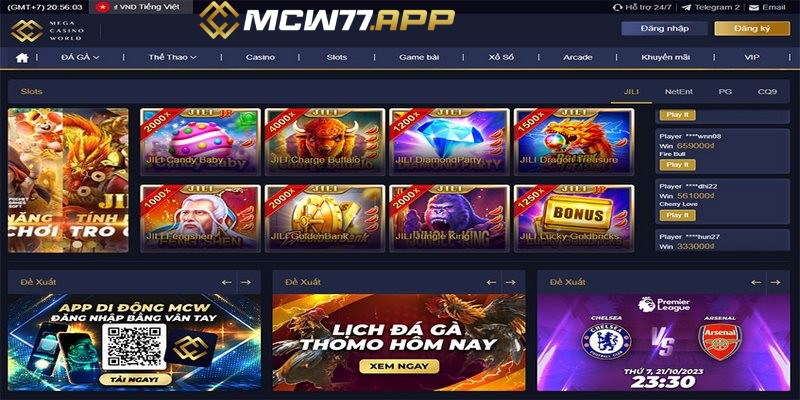Click the Đăng ký button
Viewport: 800px width, 400px height.
(752, 29)
